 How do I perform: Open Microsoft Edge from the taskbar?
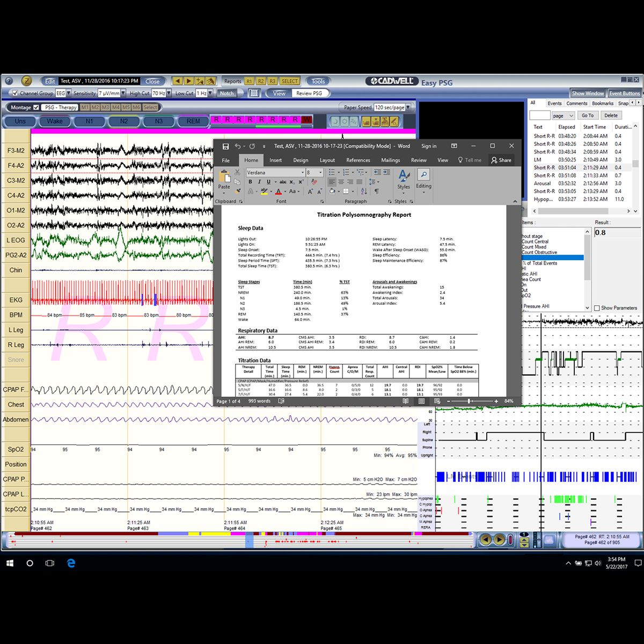point(71,563)
